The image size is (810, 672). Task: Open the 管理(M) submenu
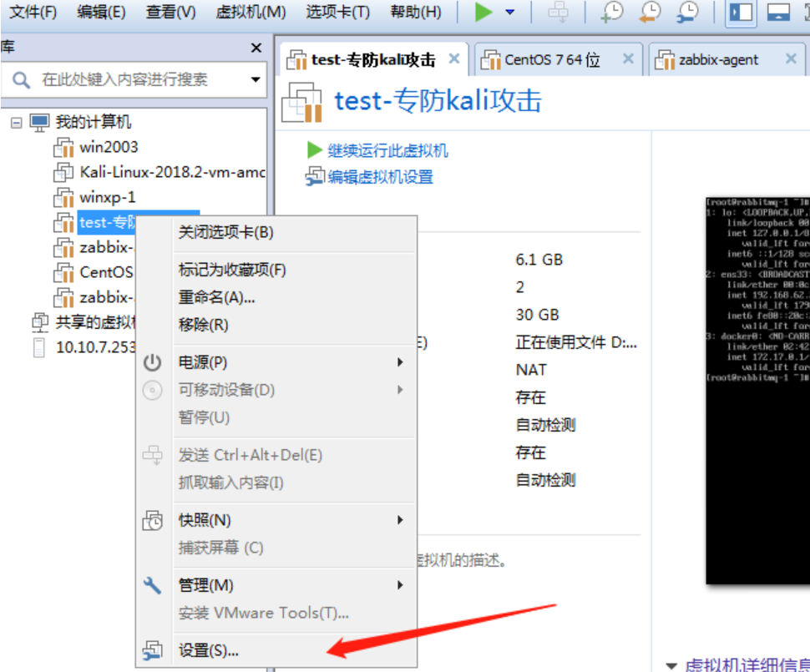pos(295,585)
